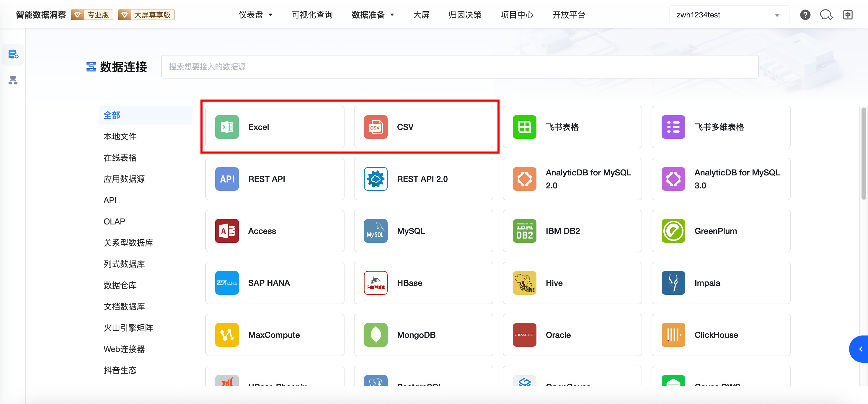Filter by 关系型数据库 category

point(128,242)
